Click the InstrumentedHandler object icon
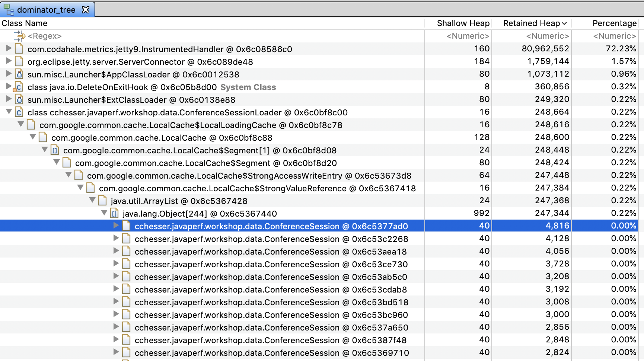Viewport: 644px width, 361px height. click(x=19, y=49)
